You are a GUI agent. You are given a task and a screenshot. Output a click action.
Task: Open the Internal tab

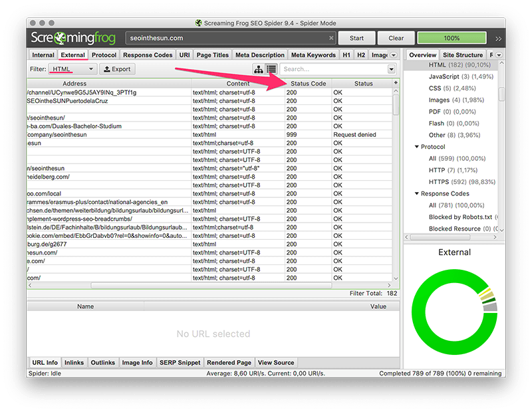pos(43,55)
